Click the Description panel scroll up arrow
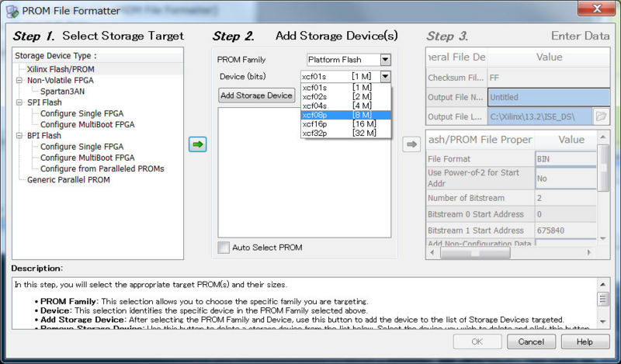 click(603, 284)
